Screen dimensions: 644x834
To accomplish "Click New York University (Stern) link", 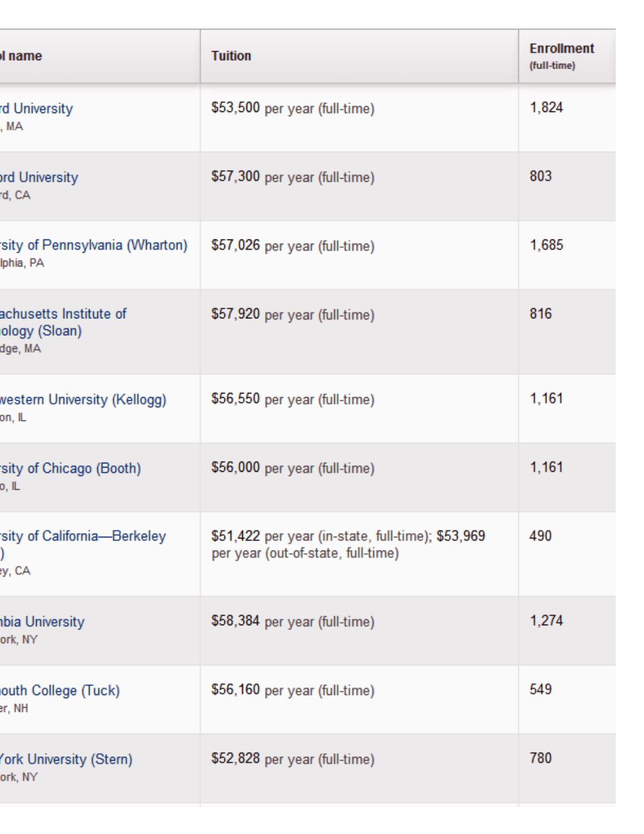I will [66, 759].
